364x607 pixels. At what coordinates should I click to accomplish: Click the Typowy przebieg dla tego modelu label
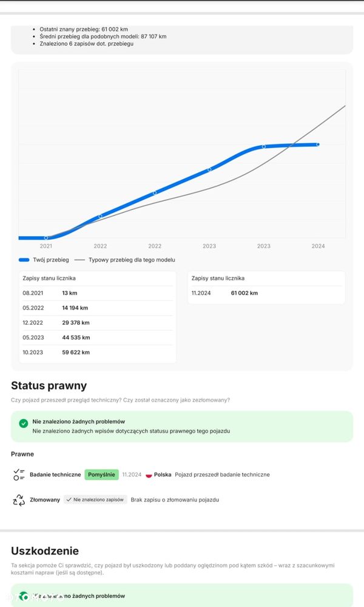[x=132, y=260]
